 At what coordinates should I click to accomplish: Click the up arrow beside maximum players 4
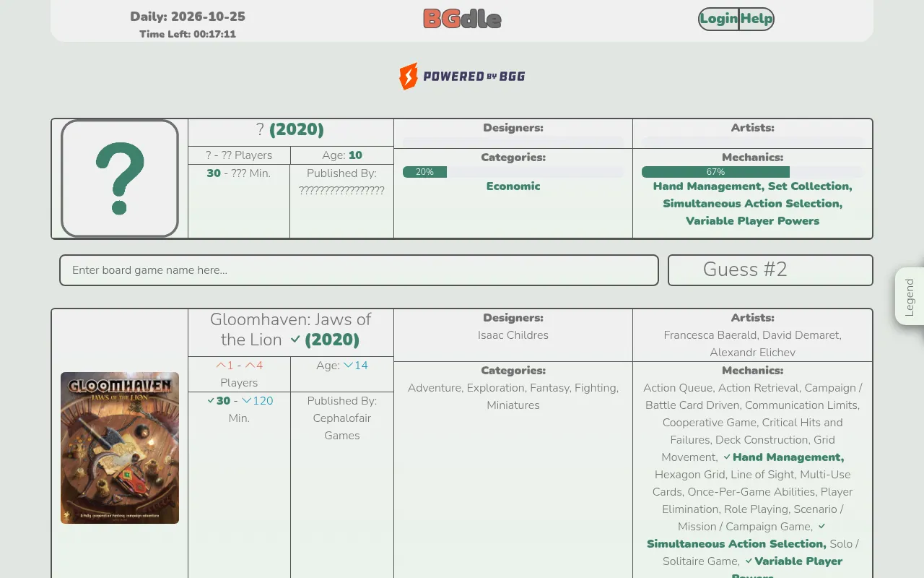point(250,366)
